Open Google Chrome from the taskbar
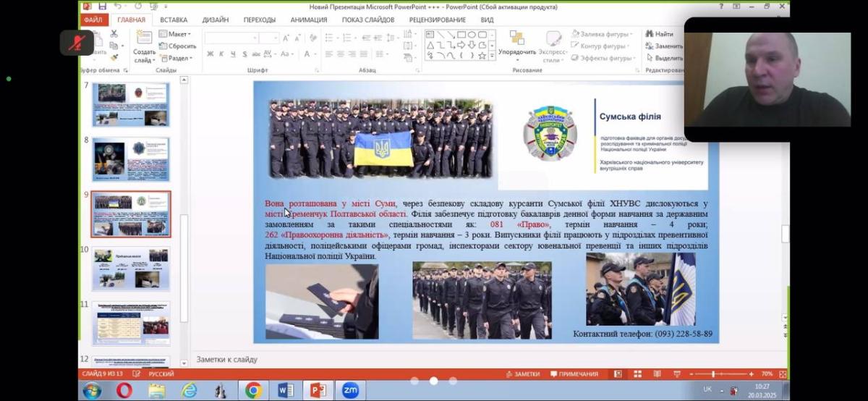Image resolution: width=868 pixels, height=401 pixels. pyautogui.click(x=253, y=391)
